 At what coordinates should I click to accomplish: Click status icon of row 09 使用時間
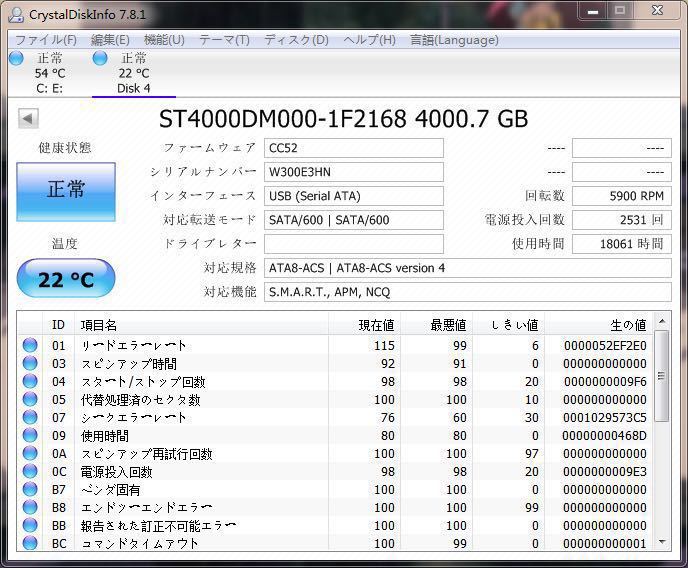[30, 435]
